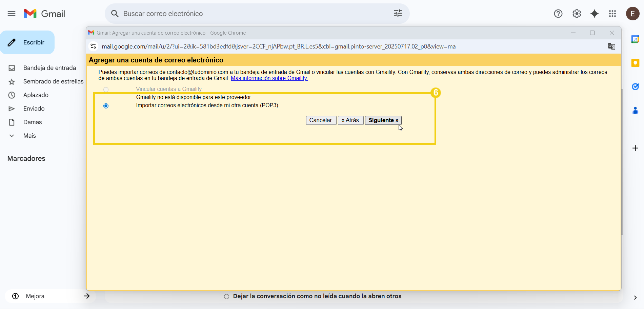Screen dimensions: 644x309
Task: Click the site info icon beside URL
Action: coord(93,46)
